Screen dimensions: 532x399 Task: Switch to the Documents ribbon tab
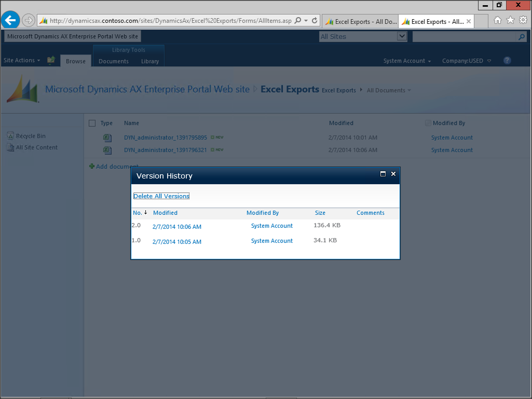tap(113, 61)
